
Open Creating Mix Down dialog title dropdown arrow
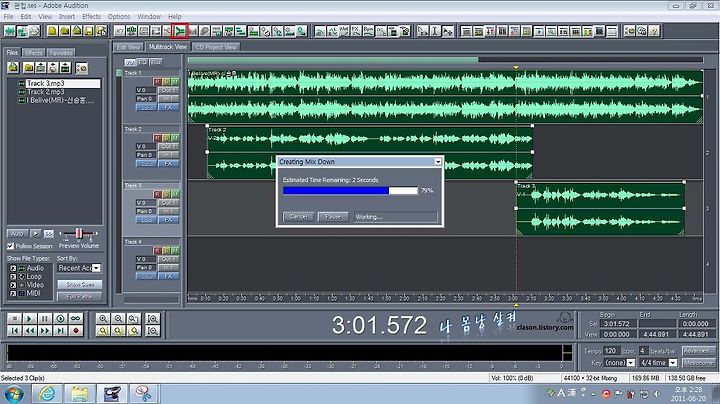click(438, 162)
